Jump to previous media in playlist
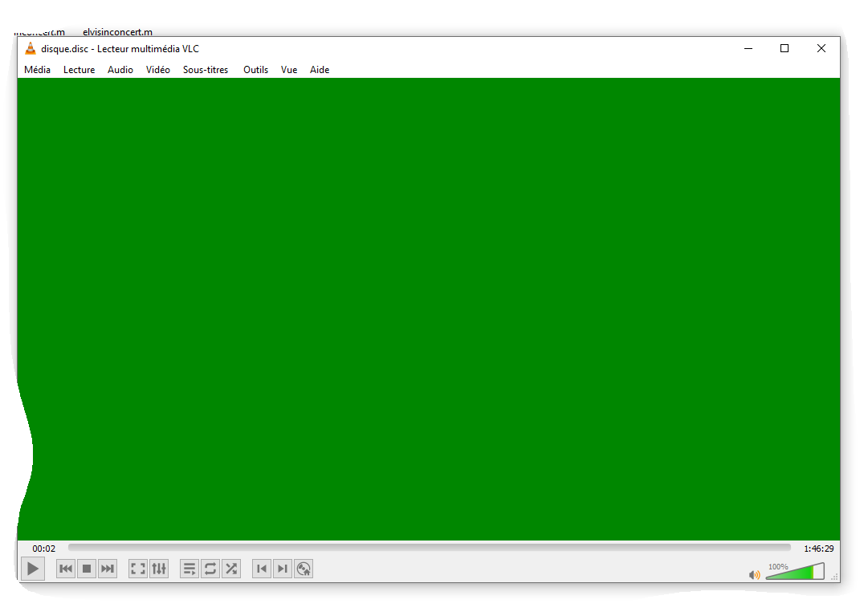Screen dimensions: 868x616 coord(66,569)
